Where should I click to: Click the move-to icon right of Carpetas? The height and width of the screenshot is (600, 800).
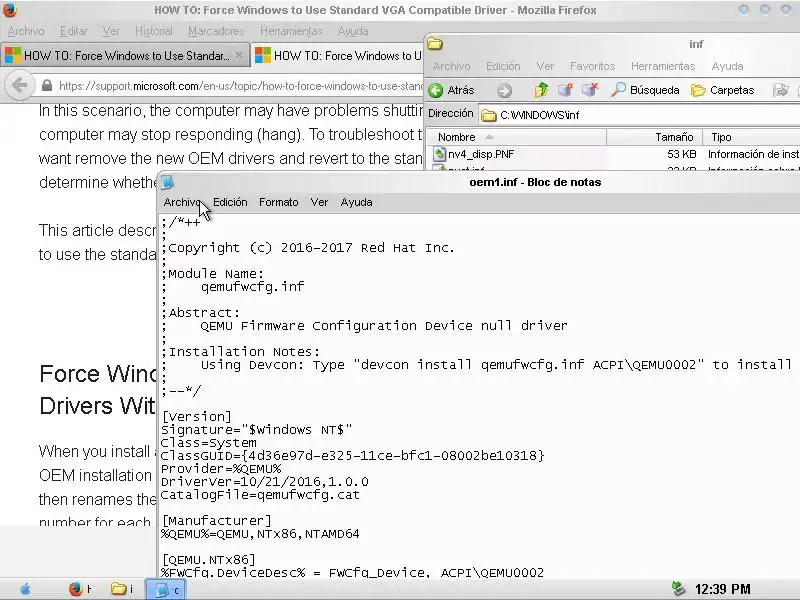tap(780, 90)
